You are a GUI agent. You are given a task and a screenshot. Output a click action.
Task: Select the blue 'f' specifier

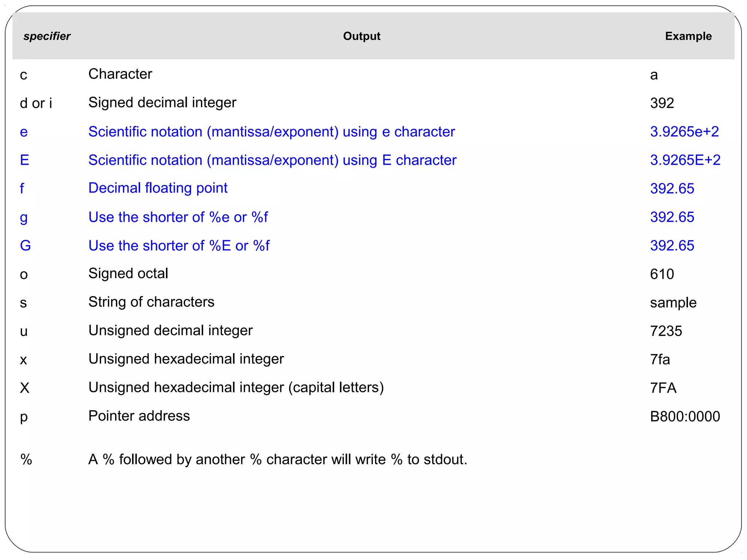[x=22, y=188]
